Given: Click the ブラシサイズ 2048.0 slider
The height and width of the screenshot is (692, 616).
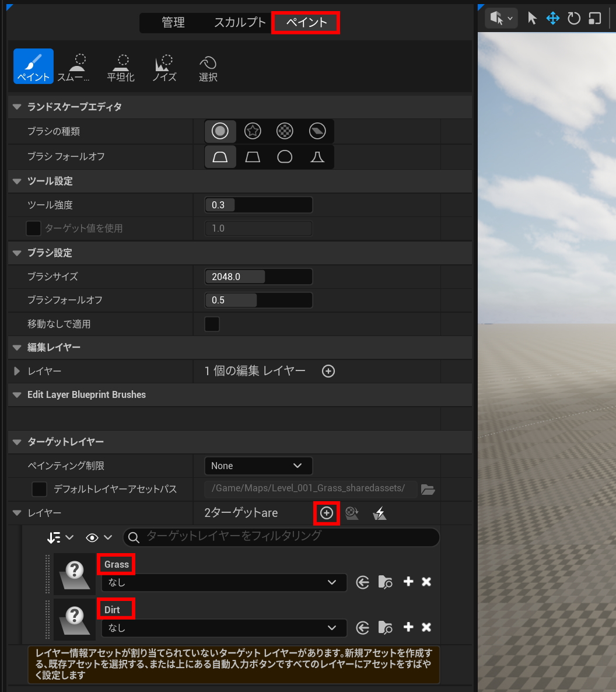Looking at the screenshot, I should point(258,277).
